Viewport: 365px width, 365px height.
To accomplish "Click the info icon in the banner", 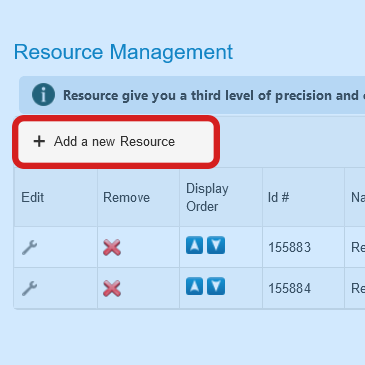I will pos(43,95).
